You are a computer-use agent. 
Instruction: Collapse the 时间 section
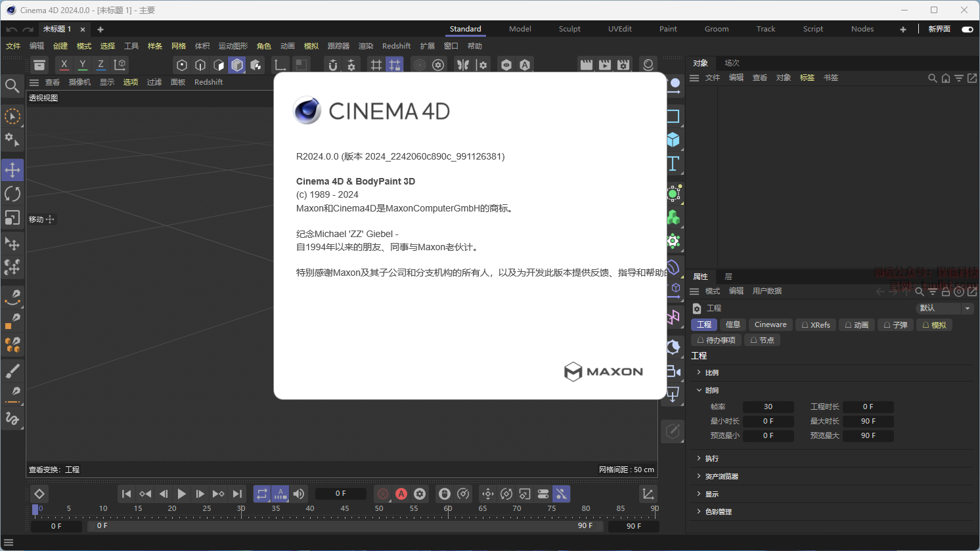click(711, 390)
